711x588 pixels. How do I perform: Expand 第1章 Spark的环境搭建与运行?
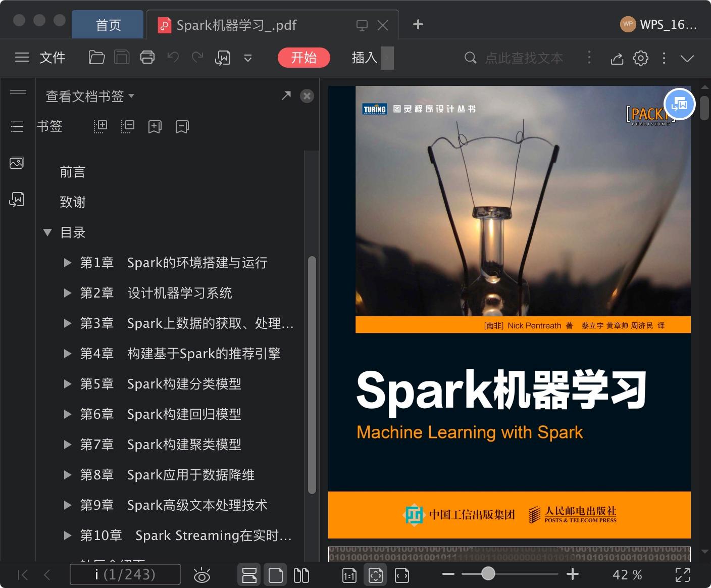click(67, 263)
